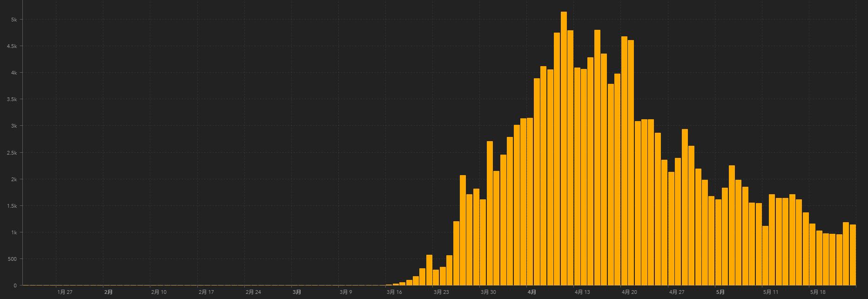Select the '2月 24' date label

click(253, 292)
